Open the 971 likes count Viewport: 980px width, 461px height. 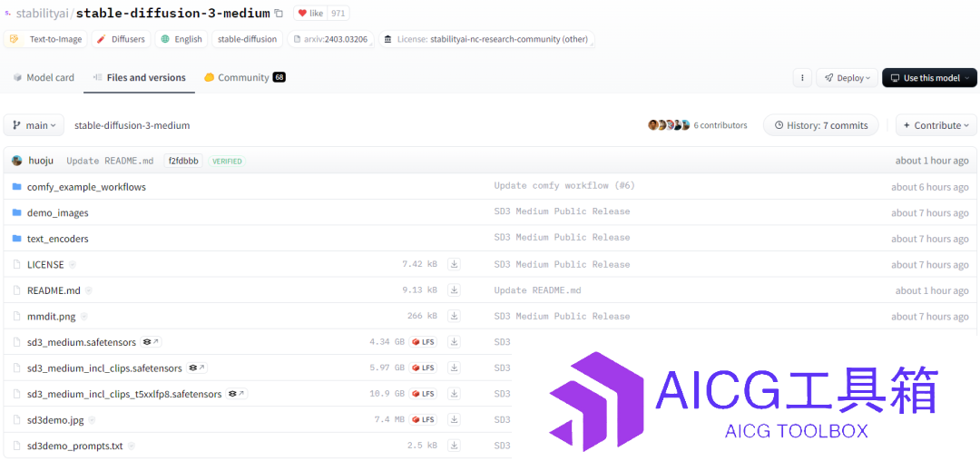tap(338, 13)
